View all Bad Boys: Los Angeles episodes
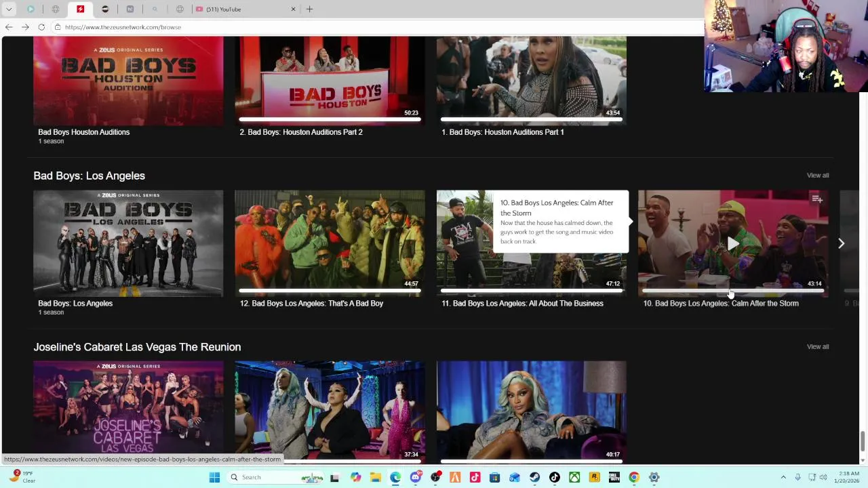 tap(817, 176)
